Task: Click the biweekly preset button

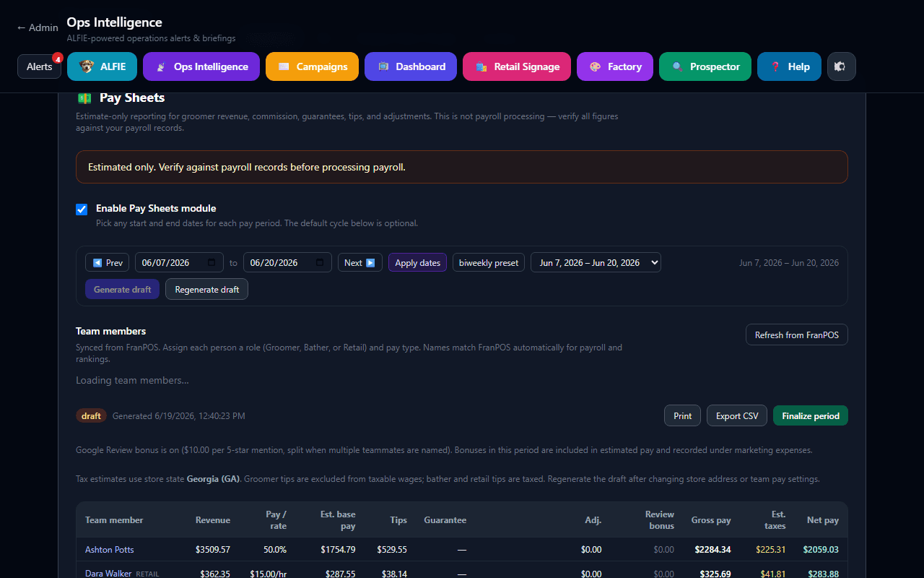Action: point(489,262)
